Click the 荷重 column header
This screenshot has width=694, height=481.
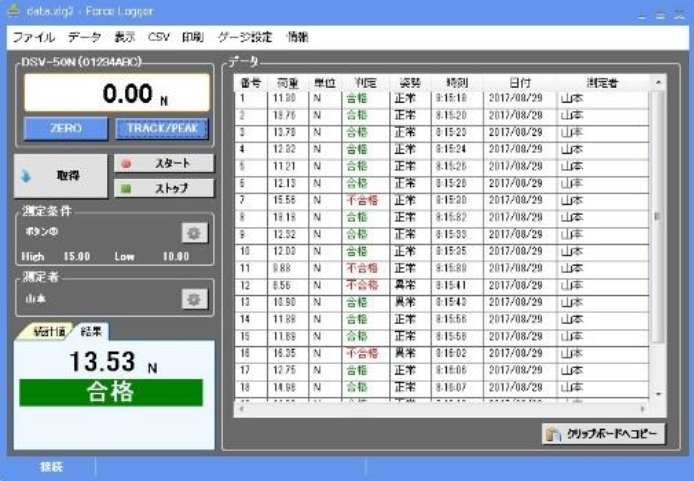[x=287, y=82]
